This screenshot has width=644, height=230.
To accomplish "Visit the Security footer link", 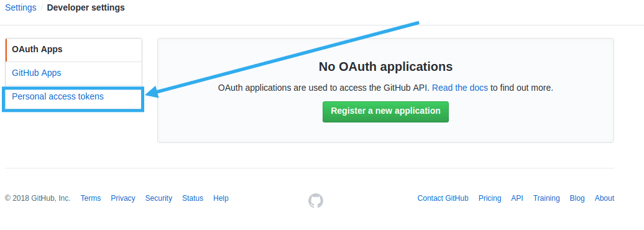I will pyautogui.click(x=159, y=198).
